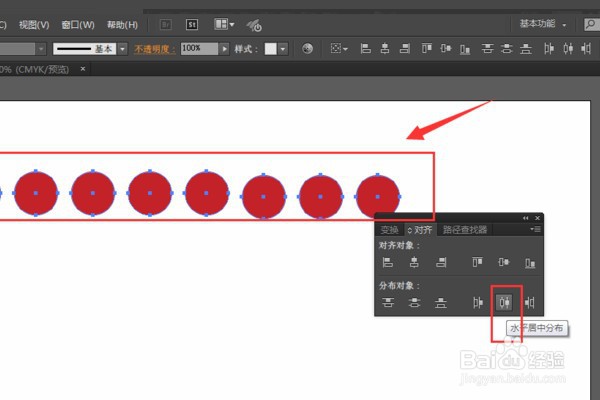Image resolution: width=600 pixels, height=400 pixels.
Task: Click vertical distribute top in the Align panel
Action: coord(388,303)
